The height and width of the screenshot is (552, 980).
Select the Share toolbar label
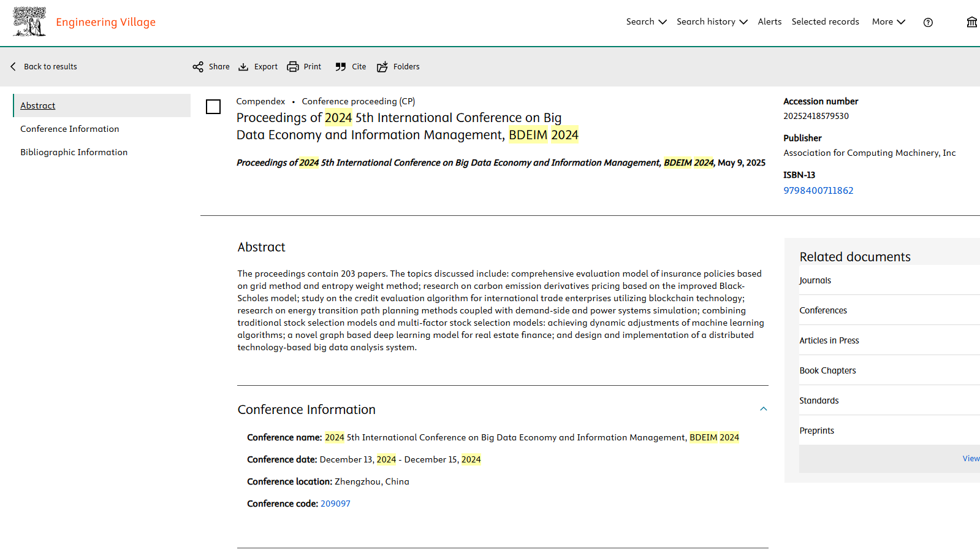click(219, 66)
